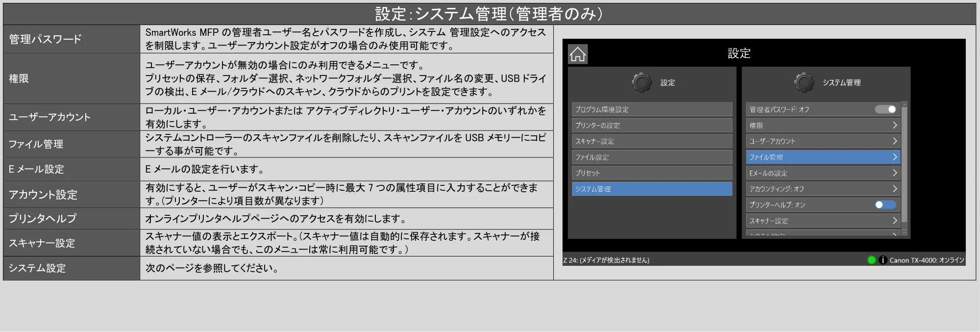Click the プリンタヘルプ table row header

[x=72, y=219]
